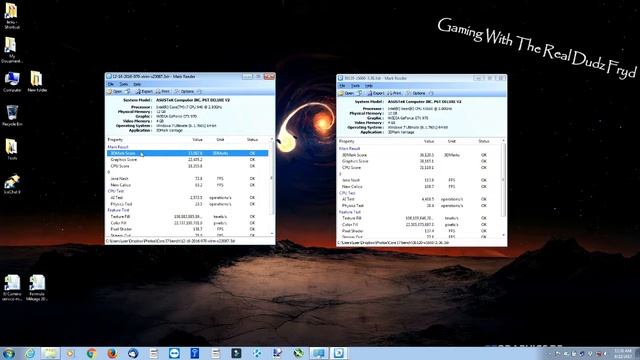Click Print button in right window toolbar
The width and height of the screenshot is (640, 360).
tap(395, 93)
